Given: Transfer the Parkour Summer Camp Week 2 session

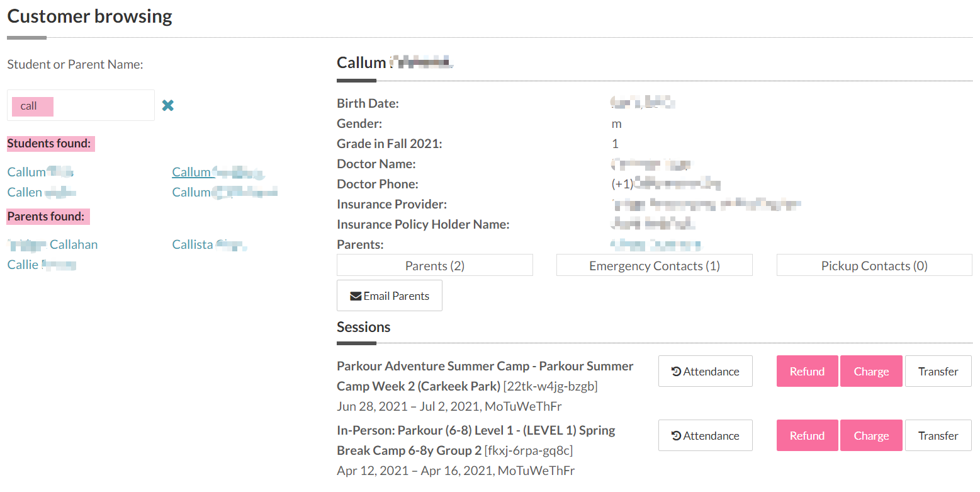Looking at the screenshot, I should (938, 372).
